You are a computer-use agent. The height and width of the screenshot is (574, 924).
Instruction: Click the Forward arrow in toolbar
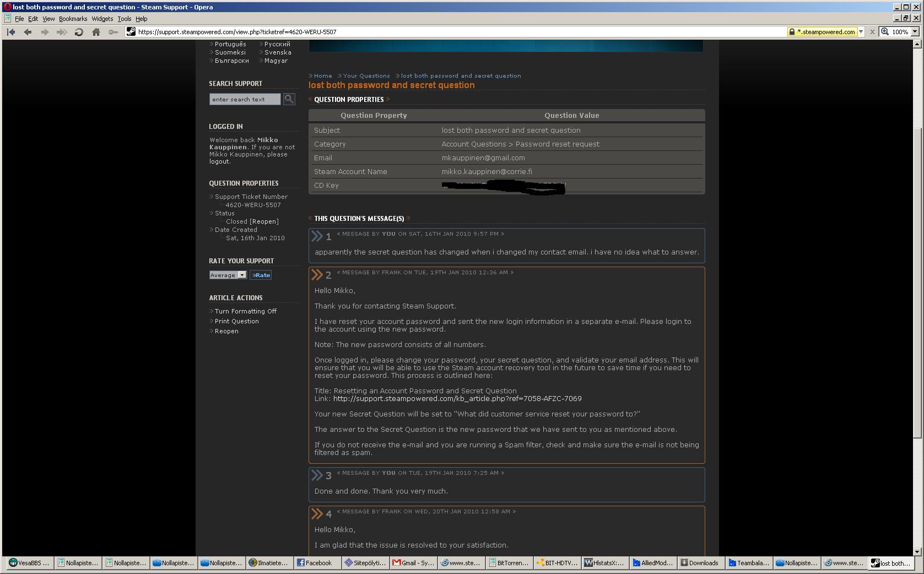click(45, 32)
